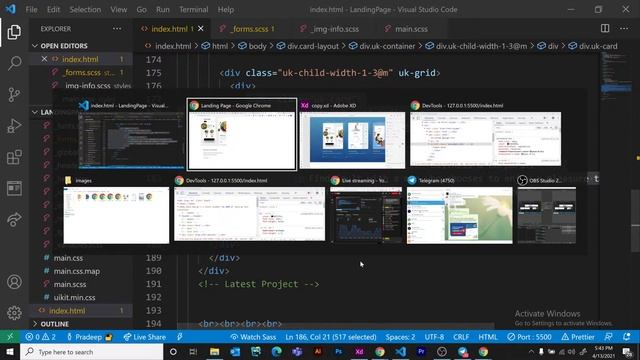The height and width of the screenshot is (360, 640).
Task: Toggle Live Server Port : 5500
Action: point(529,337)
